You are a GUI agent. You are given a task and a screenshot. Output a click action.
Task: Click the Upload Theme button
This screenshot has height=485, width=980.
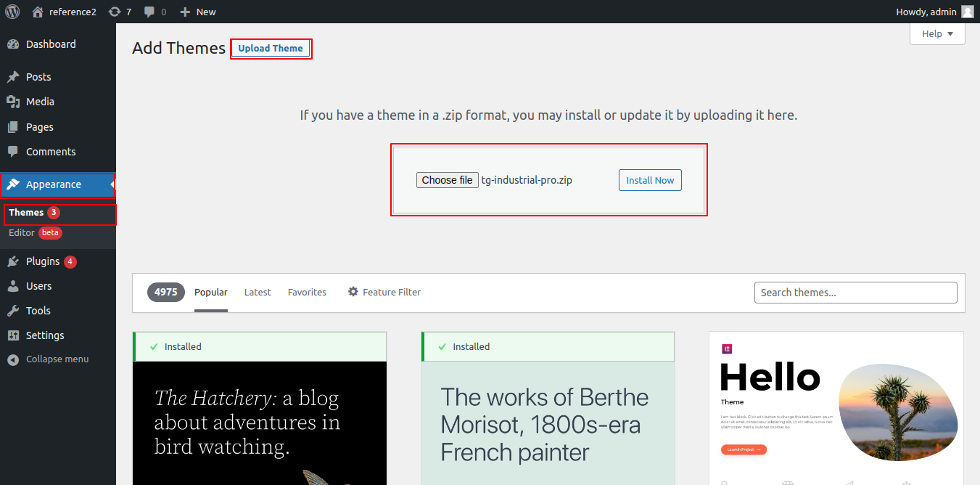[271, 49]
